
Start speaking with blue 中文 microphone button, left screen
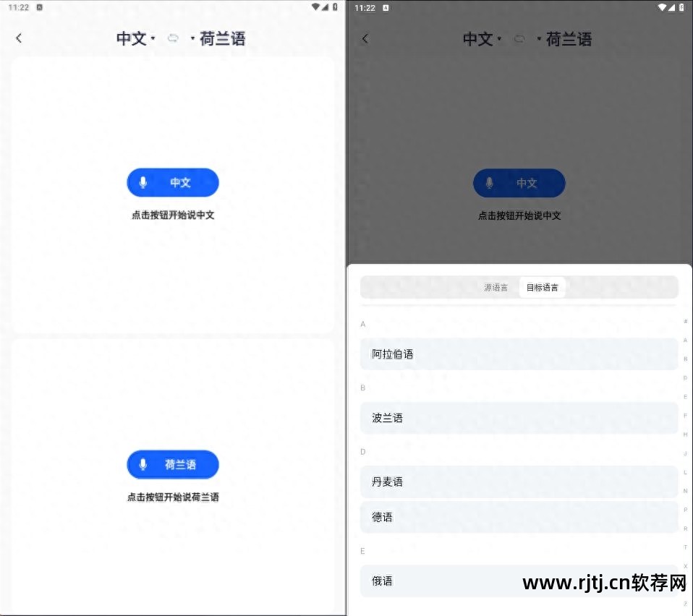coord(173,182)
